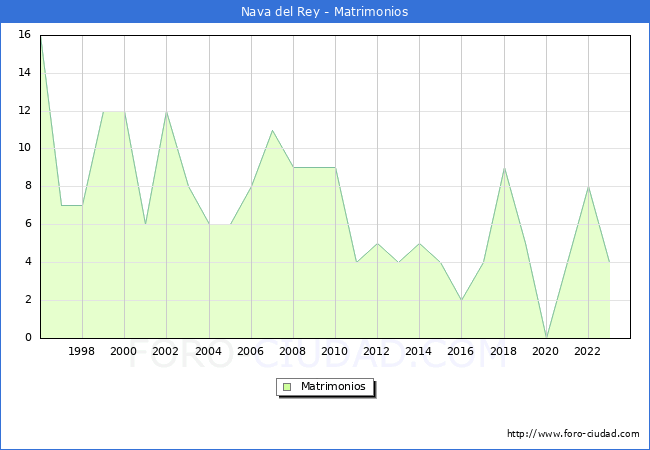Screen dimensions: 650x450
Task: Select the 2012 x-axis year label
Action: 377,352
